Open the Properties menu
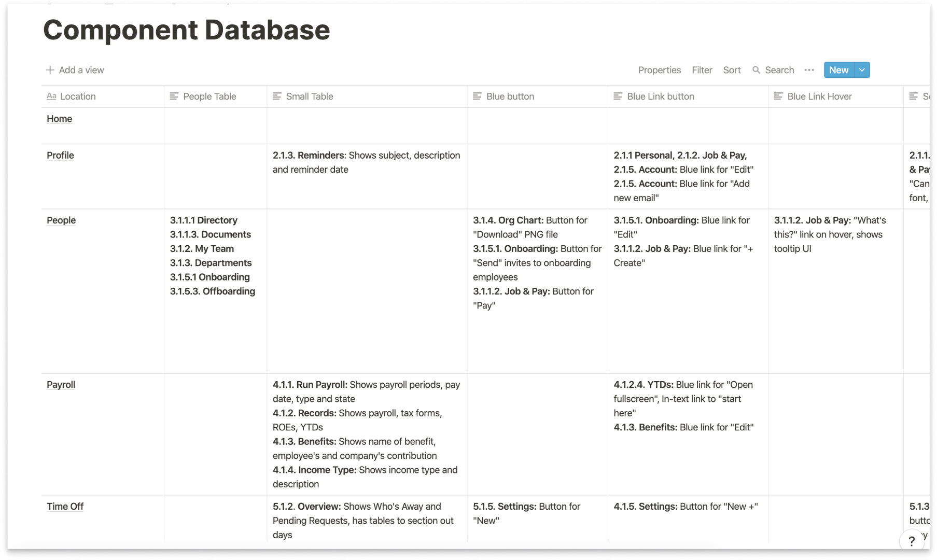 (659, 70)
